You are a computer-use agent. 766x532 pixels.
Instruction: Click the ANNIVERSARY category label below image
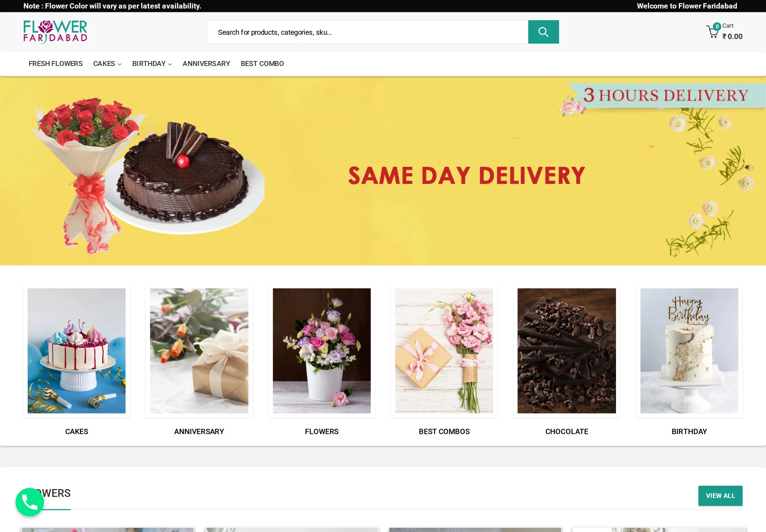(199, 431)
